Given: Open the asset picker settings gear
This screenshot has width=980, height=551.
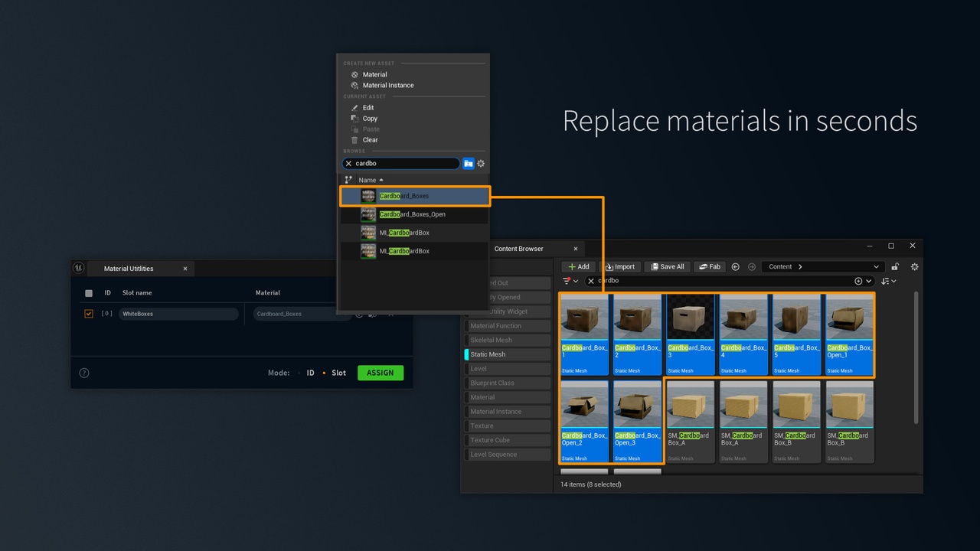Looking at the screenshot, I should [x=481, y=164].
